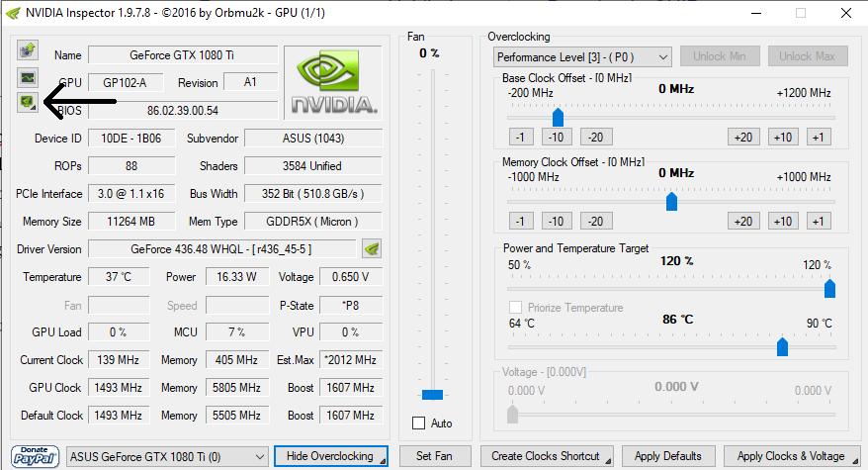This screenshot has width=868, height=470.
Task: Click Memory Clock Offset -20 button
Action: [596, 221]
